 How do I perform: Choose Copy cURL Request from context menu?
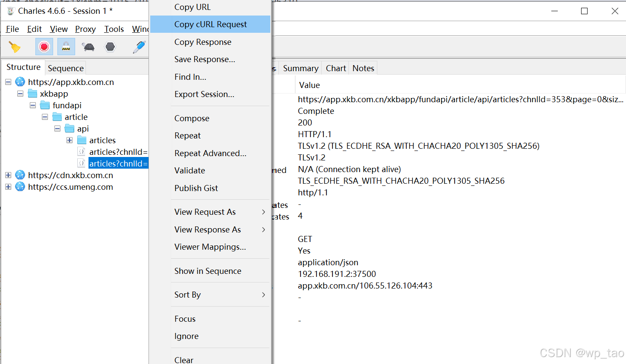click(210, 24)
